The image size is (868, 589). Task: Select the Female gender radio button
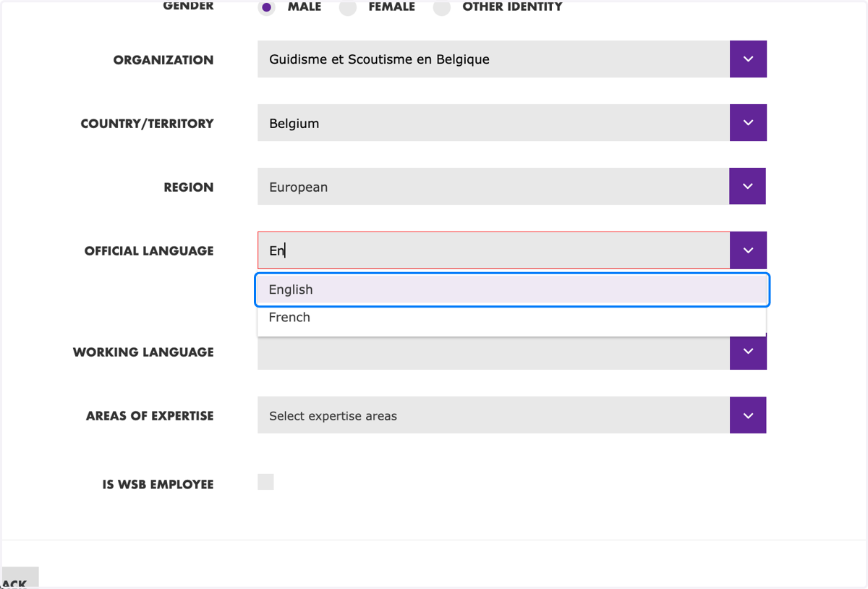(348, 7)
